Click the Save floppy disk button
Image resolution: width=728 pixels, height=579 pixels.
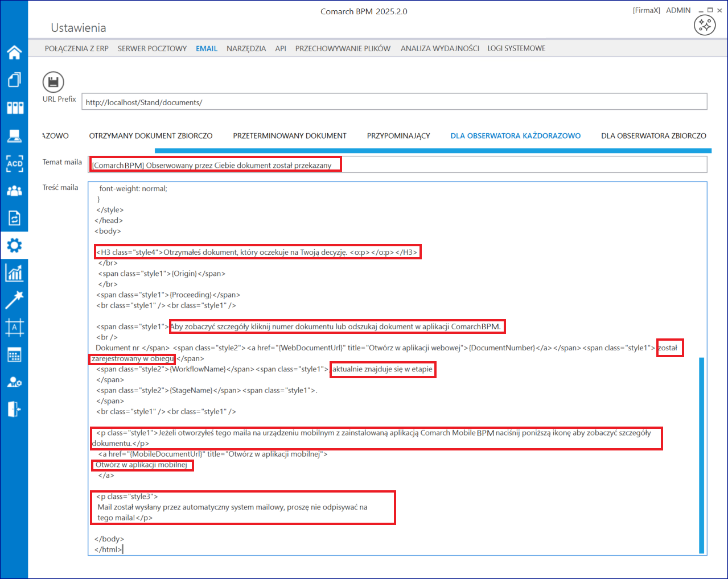click(53, 82)
